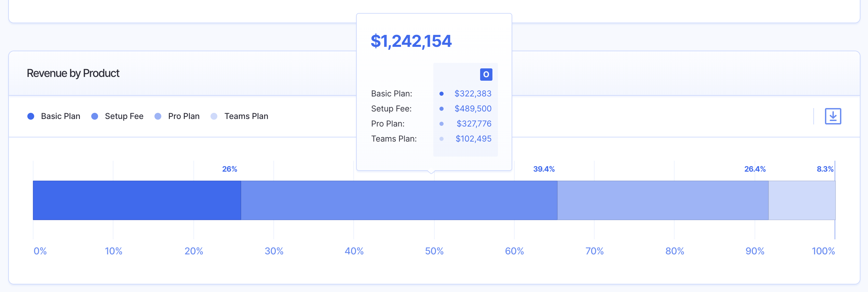
Task: Click the Revenue by Product heading
Action: tap(73, 73)
